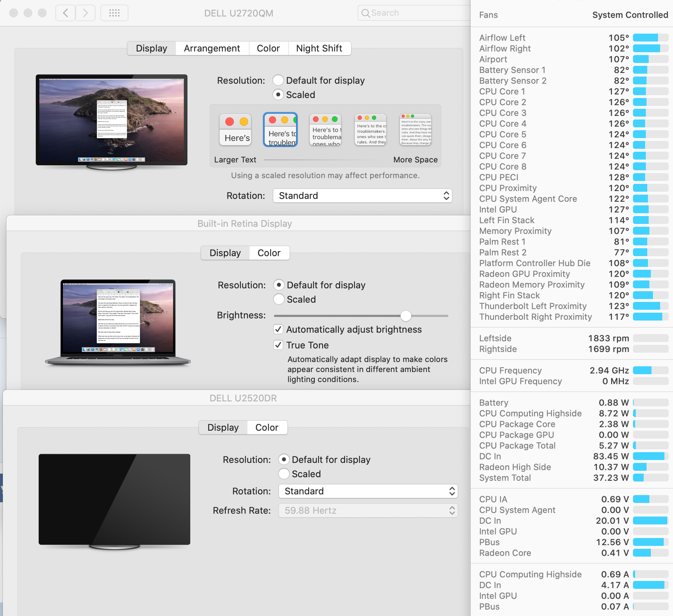Choose Default for display on Built-in Retina Display

tap(279, 285)
